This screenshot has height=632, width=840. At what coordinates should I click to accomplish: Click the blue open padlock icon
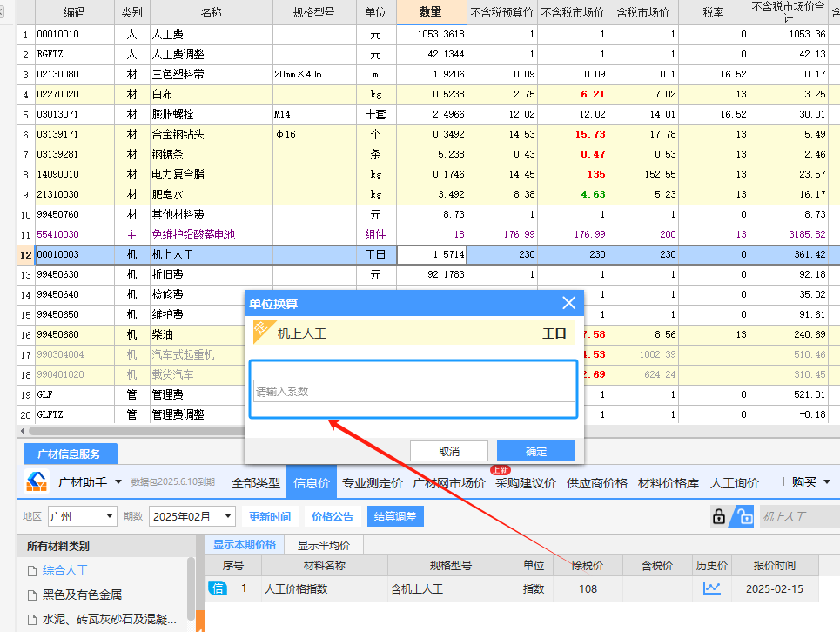(743, 516)
